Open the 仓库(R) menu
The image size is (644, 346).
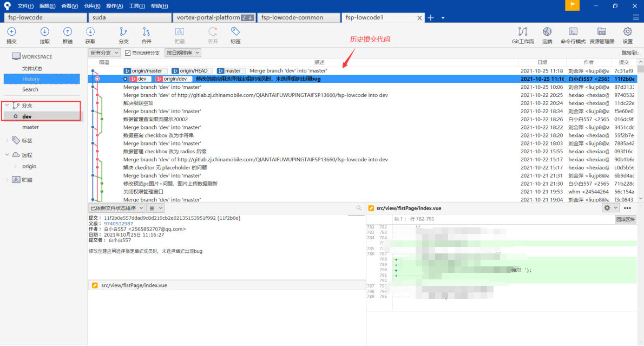click(x=92, y=6)
